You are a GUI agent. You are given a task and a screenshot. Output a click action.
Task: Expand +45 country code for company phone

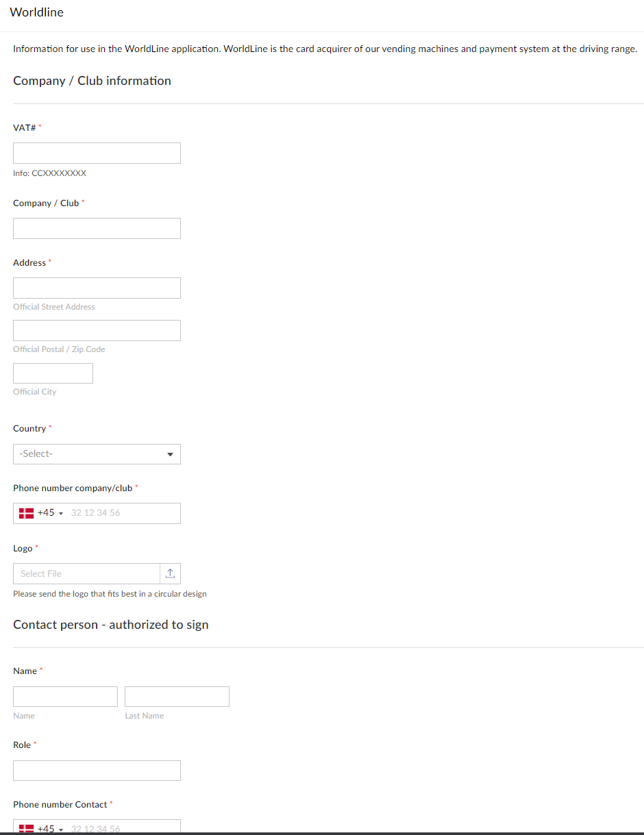tap(51, 513)
